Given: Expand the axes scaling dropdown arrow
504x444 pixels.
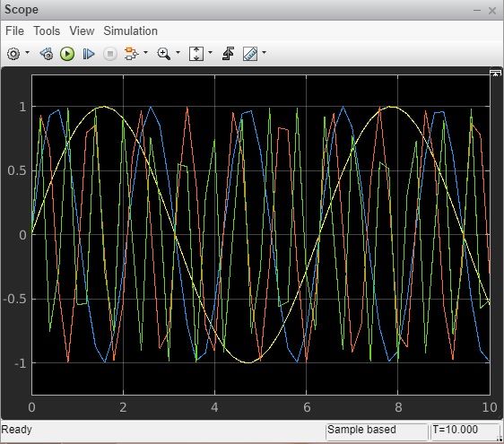Looking at the screenshot, I should tap(210, 52).
